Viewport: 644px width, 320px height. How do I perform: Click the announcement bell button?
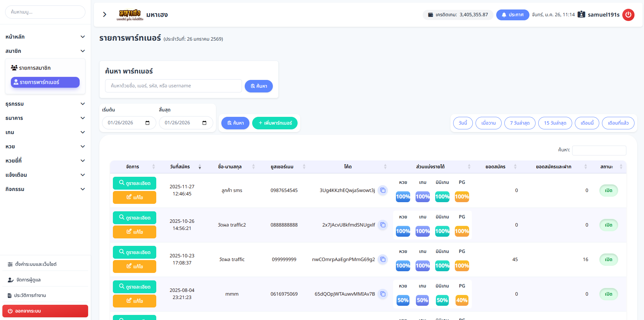pyautogui.click(x=512, y=15)
